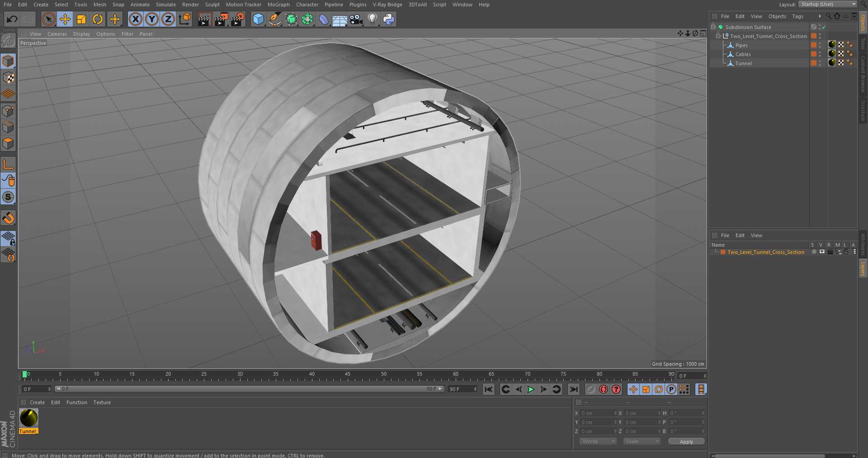This screenshot has height=458, width=868.
Task: Toggle Enable Snap (S icon)
Action: pos(8,197)
